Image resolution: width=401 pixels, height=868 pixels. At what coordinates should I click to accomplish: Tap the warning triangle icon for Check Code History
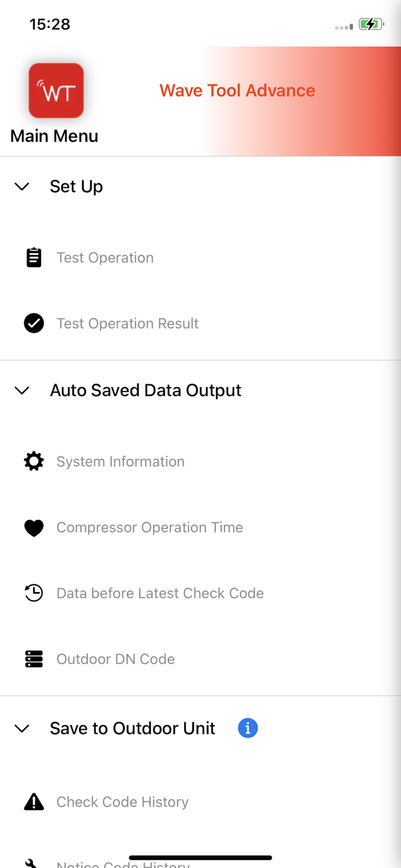(34, 802)
